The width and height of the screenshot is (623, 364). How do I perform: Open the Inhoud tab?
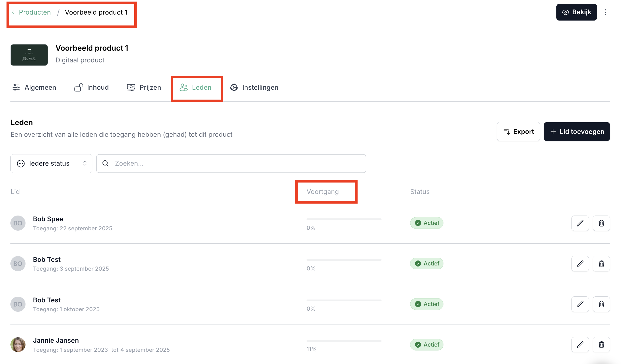(x=92, y=87)
